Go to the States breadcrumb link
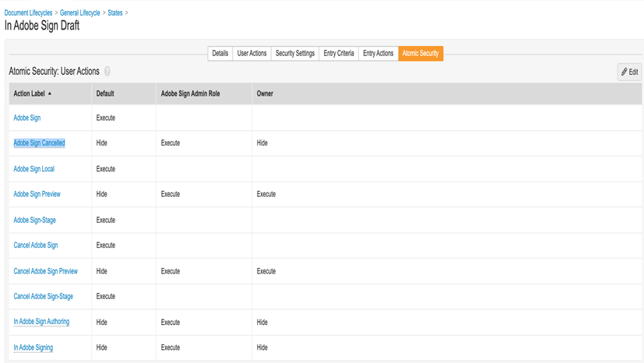This screenshot has height=363, width=644. point(115,13)
